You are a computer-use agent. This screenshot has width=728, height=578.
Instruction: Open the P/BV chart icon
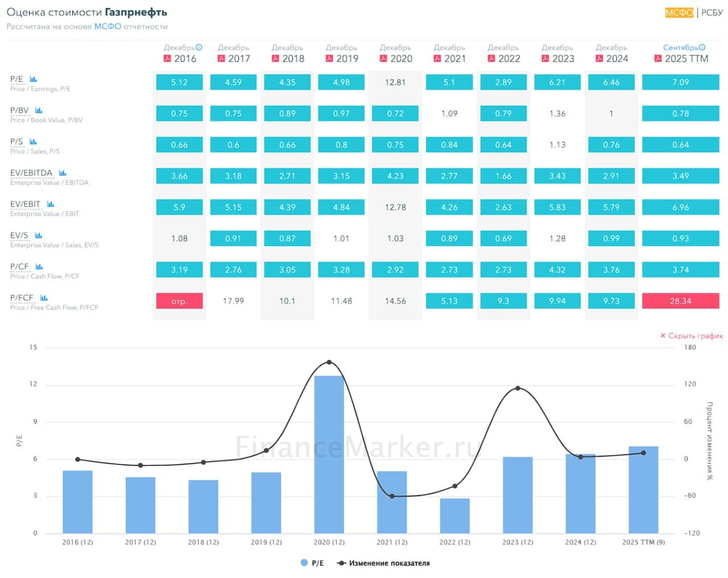pyautogui.click(x=39, y=110)
